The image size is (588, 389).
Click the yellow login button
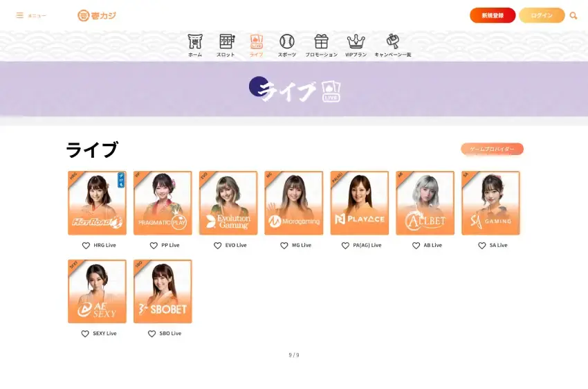(542, 15)
